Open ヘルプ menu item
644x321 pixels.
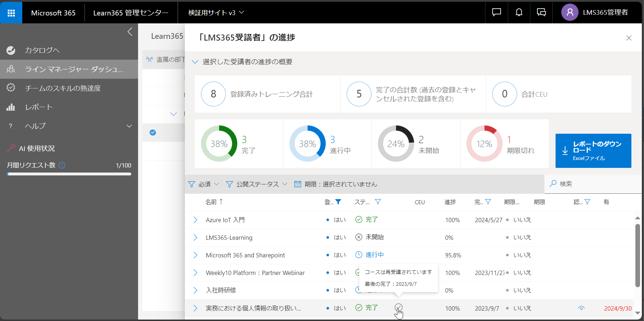coord(69,126)
